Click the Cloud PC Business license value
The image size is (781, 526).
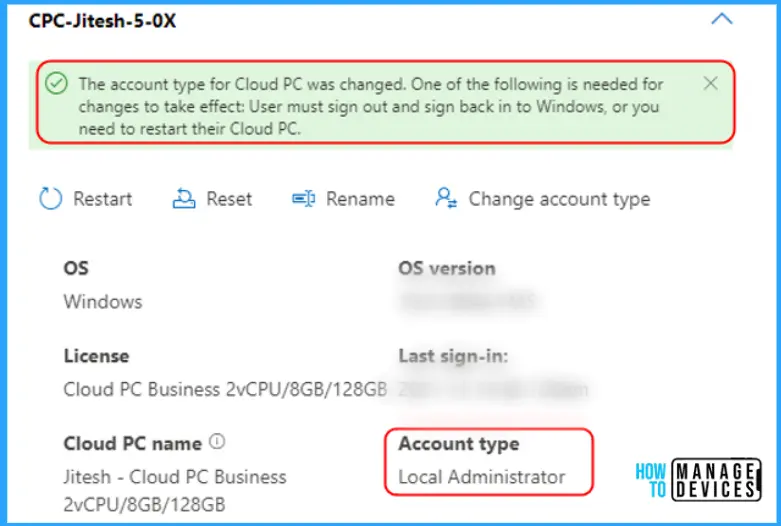225,389
